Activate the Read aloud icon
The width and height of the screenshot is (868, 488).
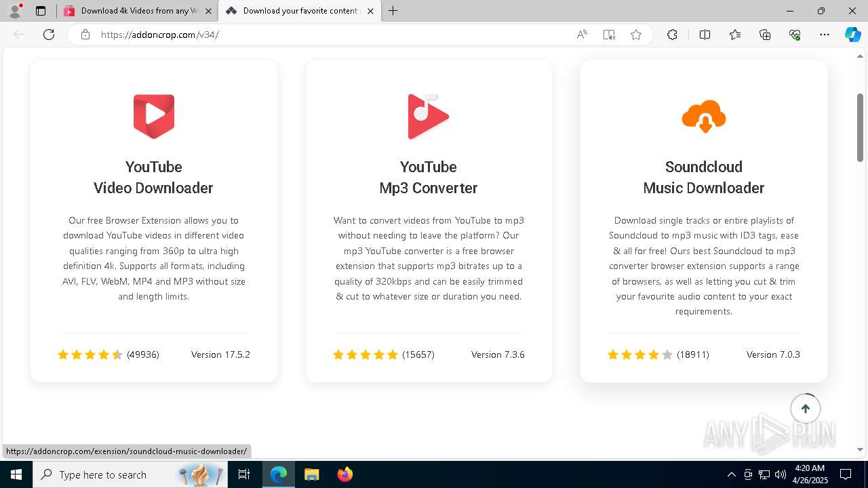point(582,35)
